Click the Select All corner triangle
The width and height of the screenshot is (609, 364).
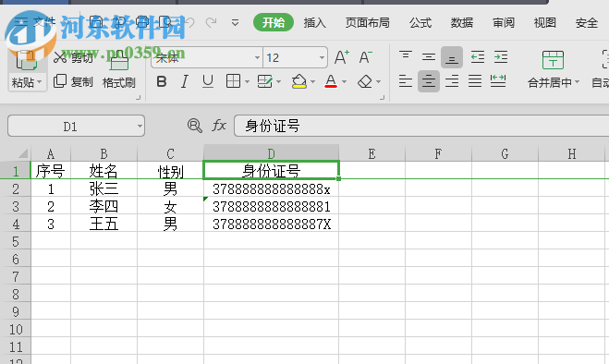coord(22,153)
